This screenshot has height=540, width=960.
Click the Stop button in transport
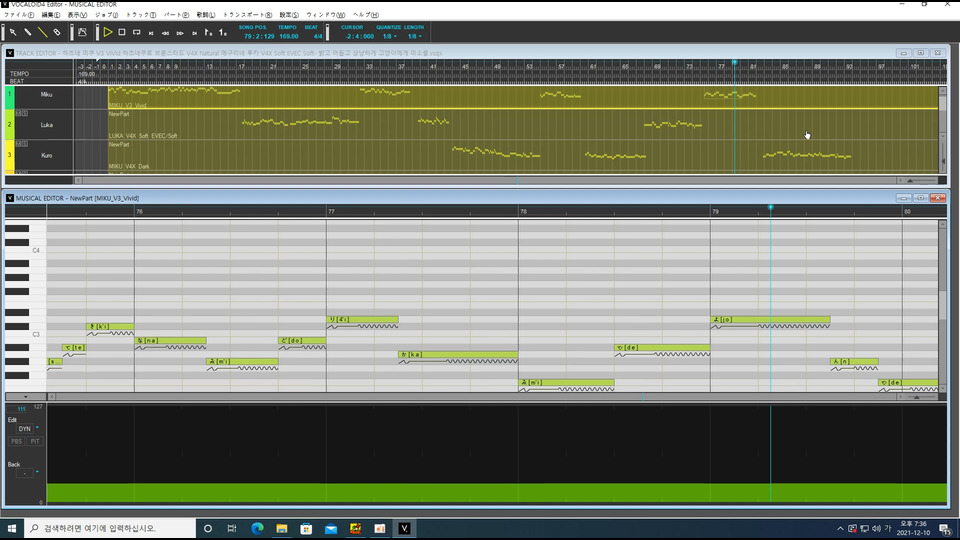click(x=122, y=32)
